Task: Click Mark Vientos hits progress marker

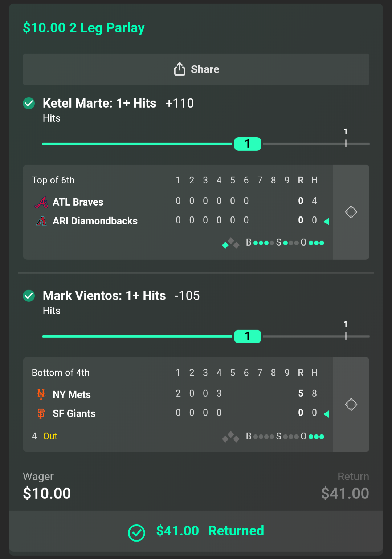Action: [x=248, y=336]
